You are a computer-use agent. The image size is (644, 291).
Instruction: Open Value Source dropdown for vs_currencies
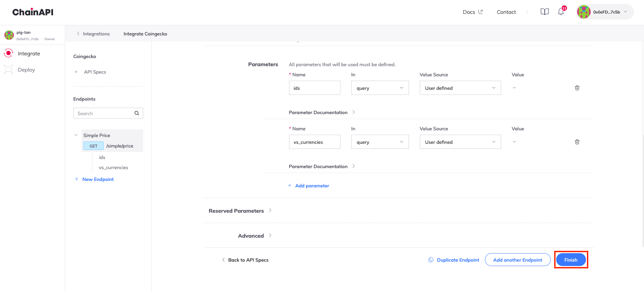tap(460, 142)
